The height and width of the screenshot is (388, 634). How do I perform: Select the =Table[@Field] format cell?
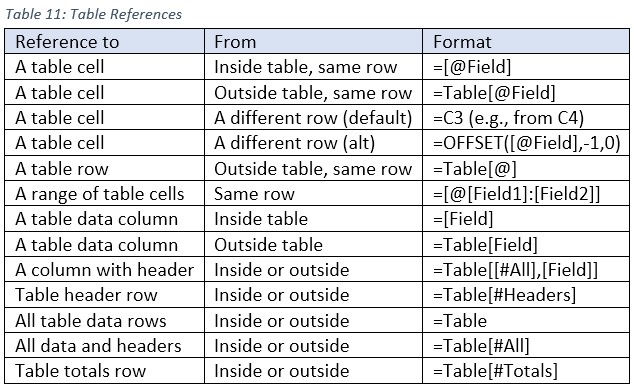[526, 93]
